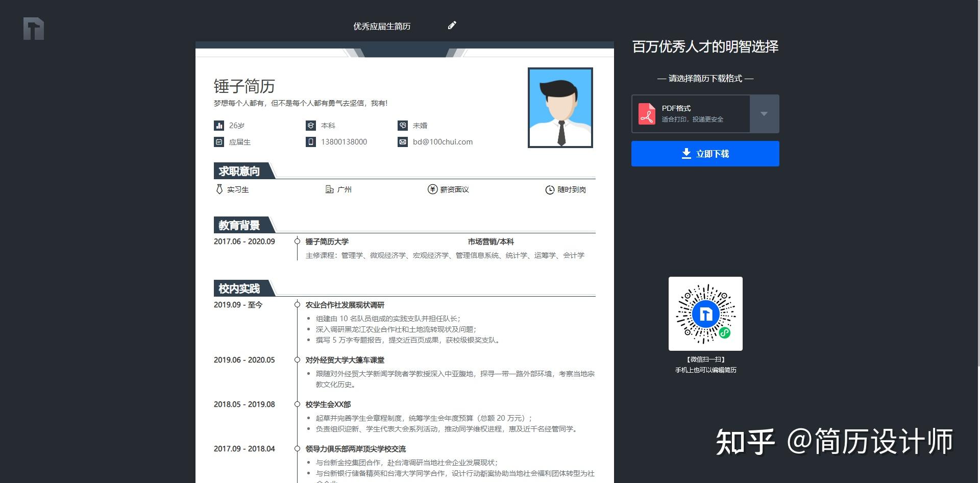Viewport: 980px width, 483px height.
Task: Click the phone number 13800138000
Action: click(x=344, y=142)
